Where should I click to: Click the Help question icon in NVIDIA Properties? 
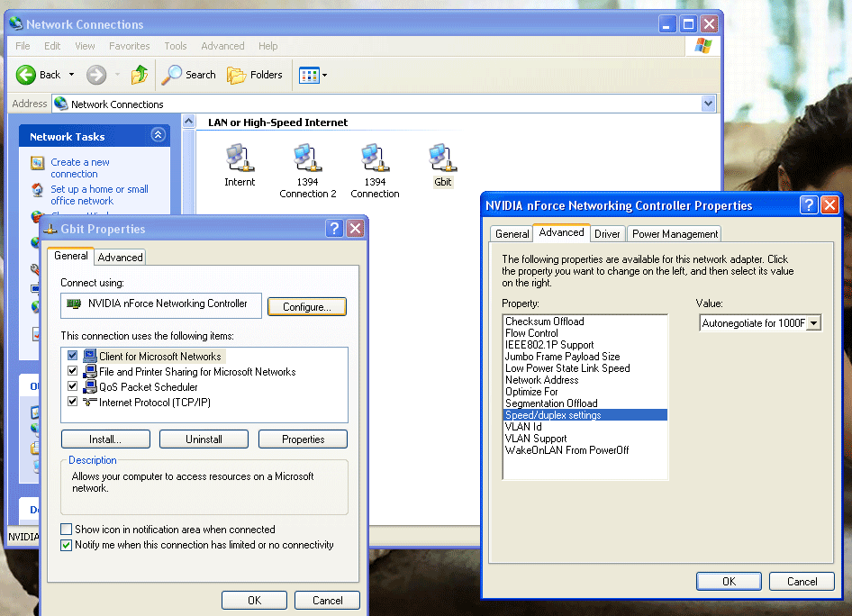pyautogui.click(x=809, y=204)
